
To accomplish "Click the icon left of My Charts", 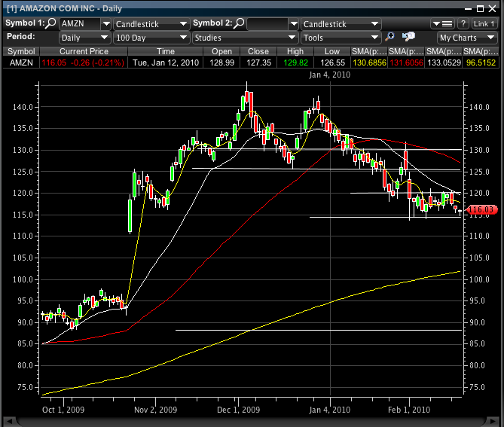I will [408, 37].
